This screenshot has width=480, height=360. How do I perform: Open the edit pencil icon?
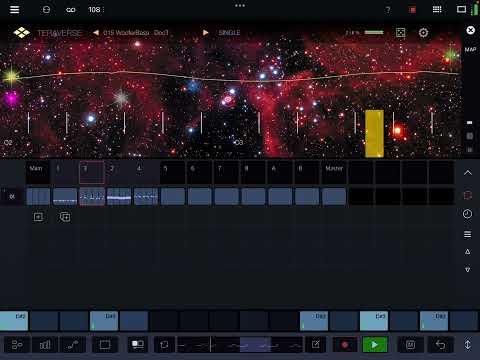[316, 345]
